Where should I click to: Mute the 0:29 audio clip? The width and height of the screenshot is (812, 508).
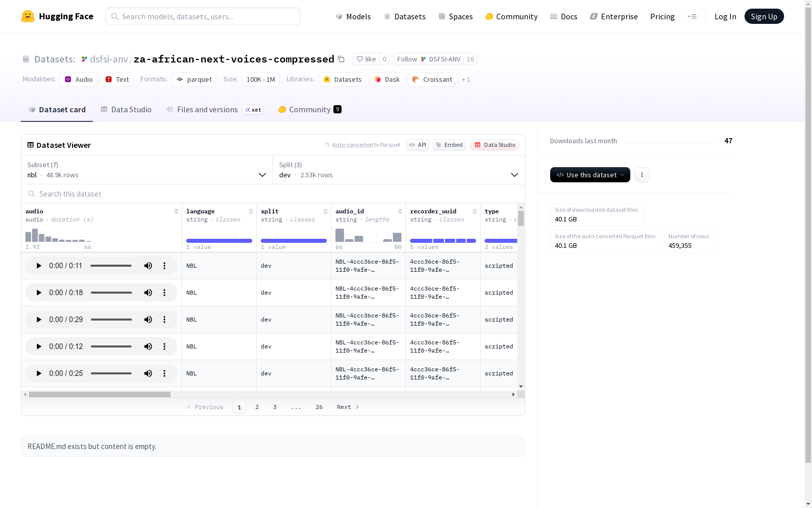tap(148, 320)
